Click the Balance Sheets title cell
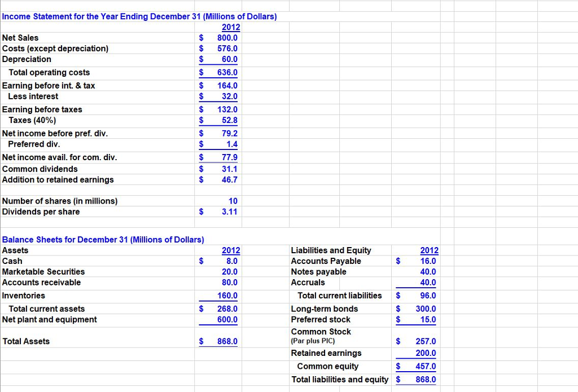This screenshot has width=578, height=392. [103, 240]
